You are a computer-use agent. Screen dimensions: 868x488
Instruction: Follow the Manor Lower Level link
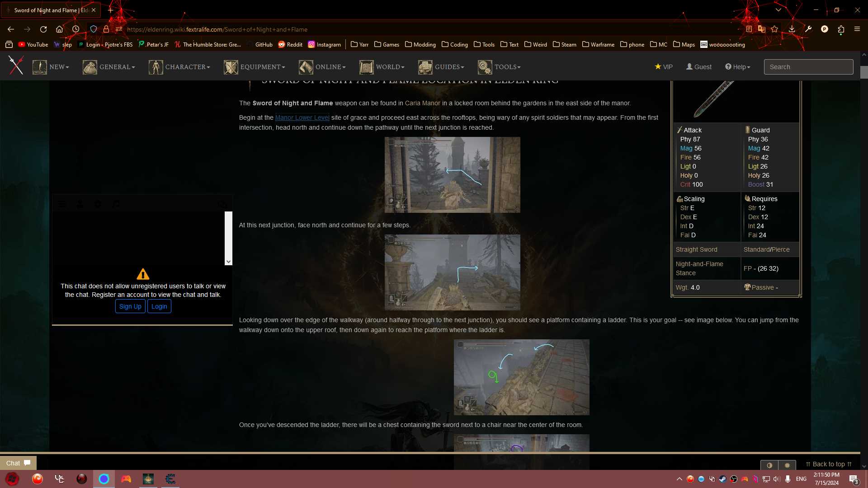pyautogui.click(x=302, y=117)
